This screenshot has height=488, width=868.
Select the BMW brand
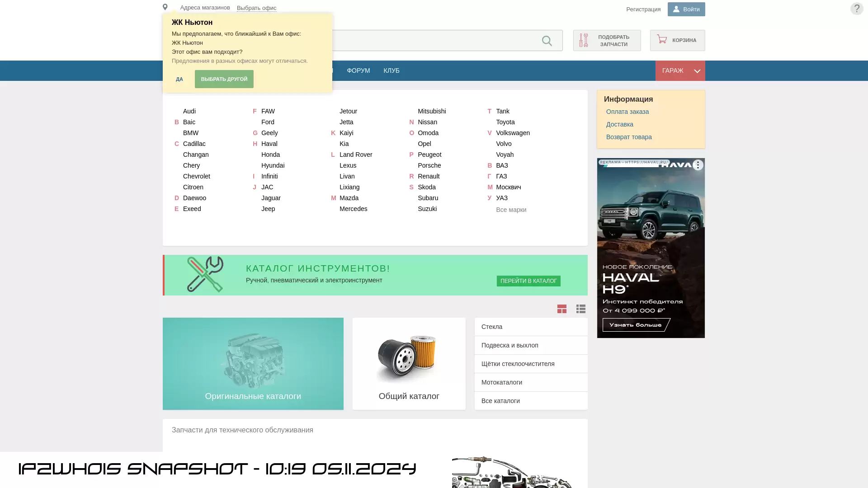(x=191, y=133)
